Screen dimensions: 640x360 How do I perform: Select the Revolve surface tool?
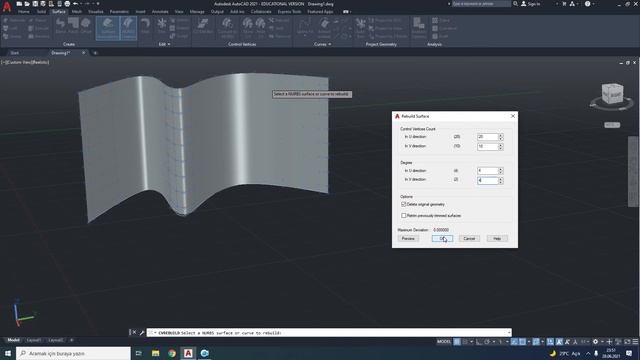pyautogui.click(x=39, y=36)
